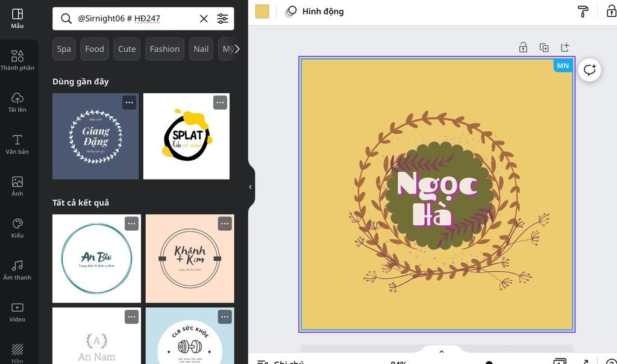Open the Thành phần elements tab
617x364 pixels.
pyautogui.click(x=17, y=61)
